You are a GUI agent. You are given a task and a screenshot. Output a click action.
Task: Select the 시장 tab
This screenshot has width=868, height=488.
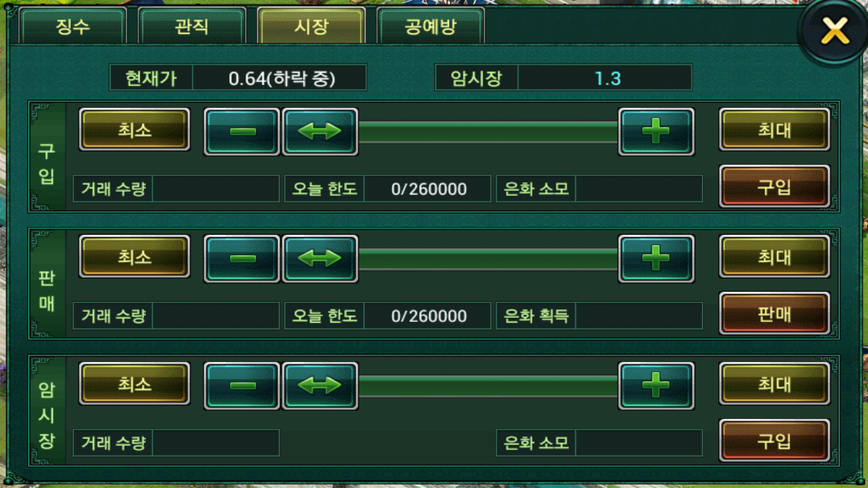point(311,26)
